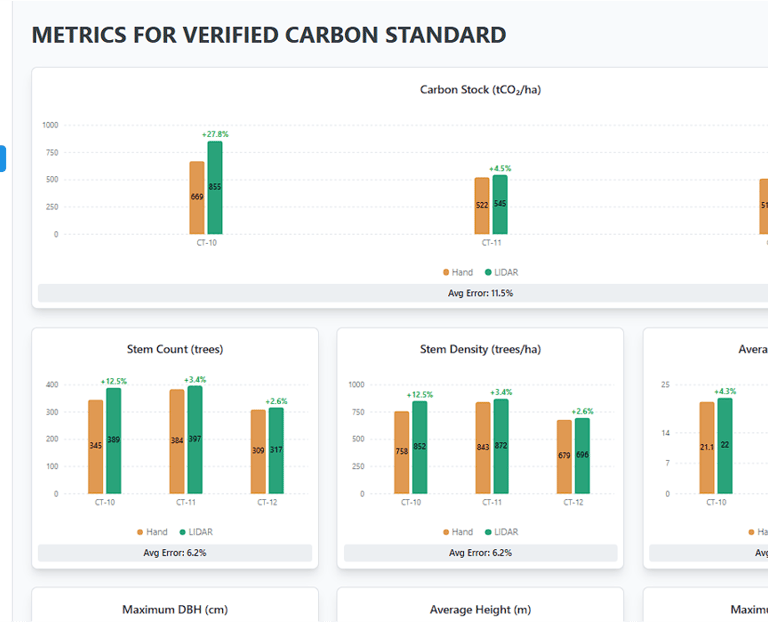Screen dimensions: 768x622
Task: Toggle LIDAR series in Stem Density legend
Action: tap(501, 532)
